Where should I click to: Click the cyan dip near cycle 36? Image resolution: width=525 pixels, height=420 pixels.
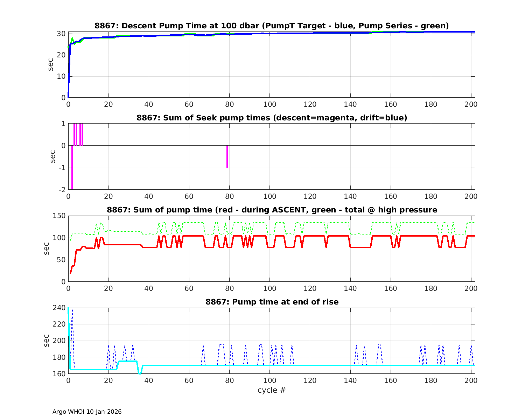(140, 372)
